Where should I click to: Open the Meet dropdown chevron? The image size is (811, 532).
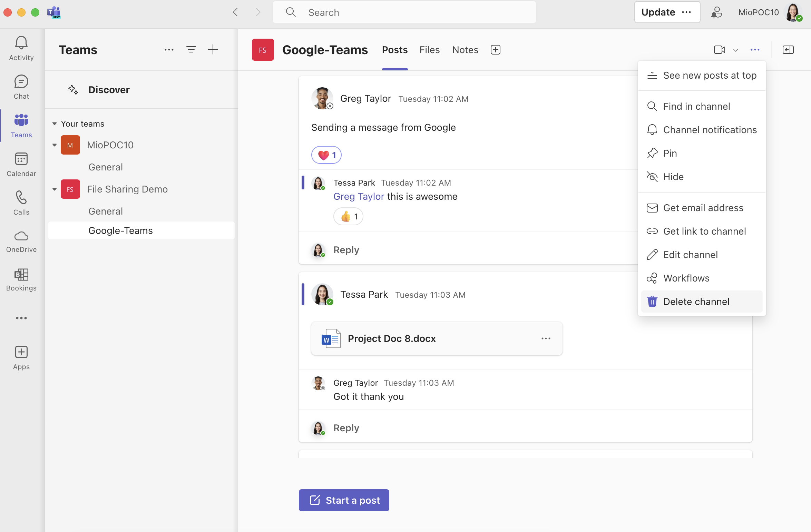736,50
